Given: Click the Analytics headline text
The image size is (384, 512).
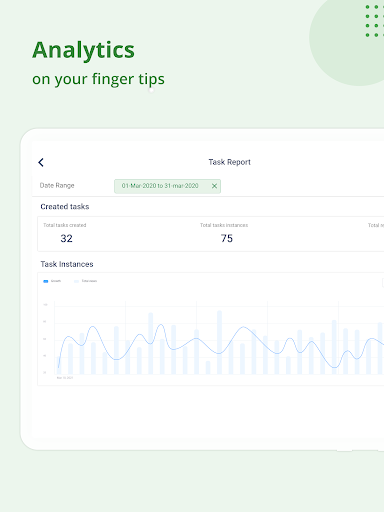Looking at the screenshot, I should coord(83,50).
